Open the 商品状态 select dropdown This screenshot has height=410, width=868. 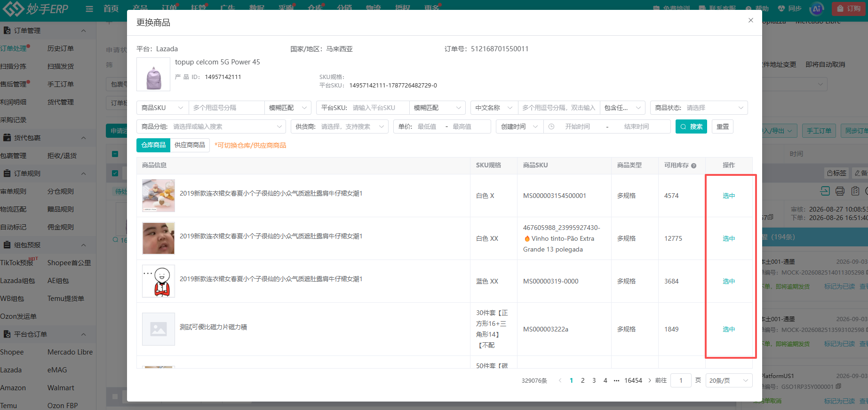(x=699, y=108)
